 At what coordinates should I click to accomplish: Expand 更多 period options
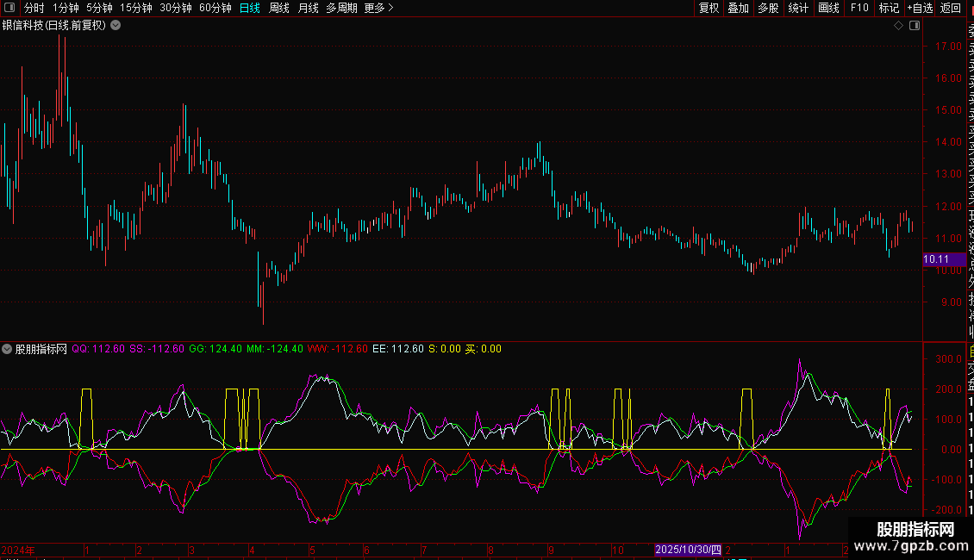pos(379,8)
